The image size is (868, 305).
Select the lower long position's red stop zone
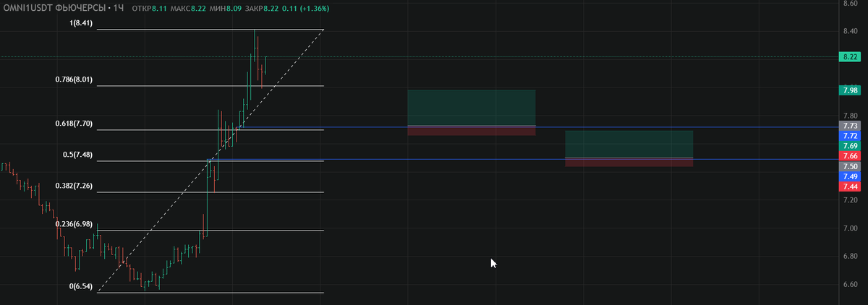[x=629, y=163]
